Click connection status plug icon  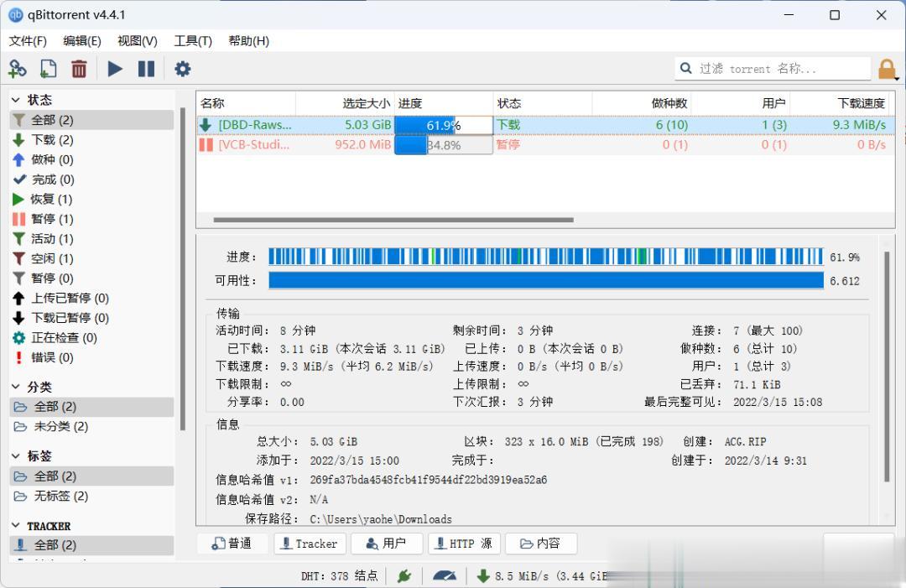[x=404, y=576]
